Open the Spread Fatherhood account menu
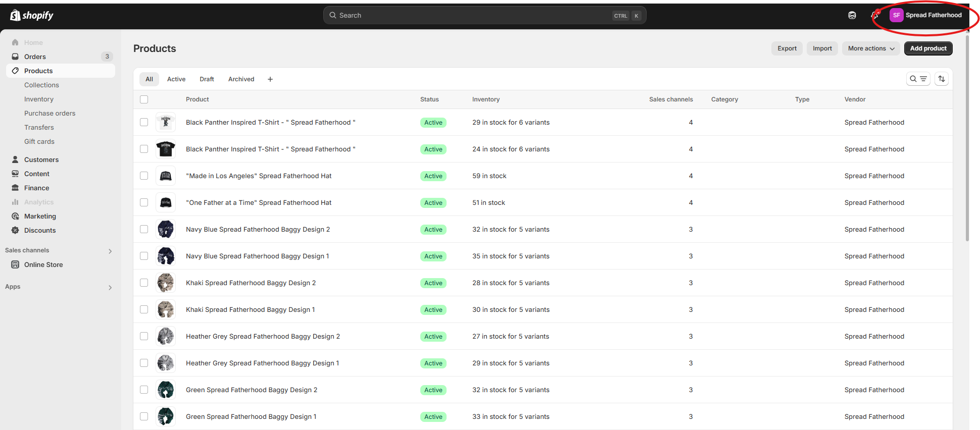980x430 pixels. click(x=926, y=15)
